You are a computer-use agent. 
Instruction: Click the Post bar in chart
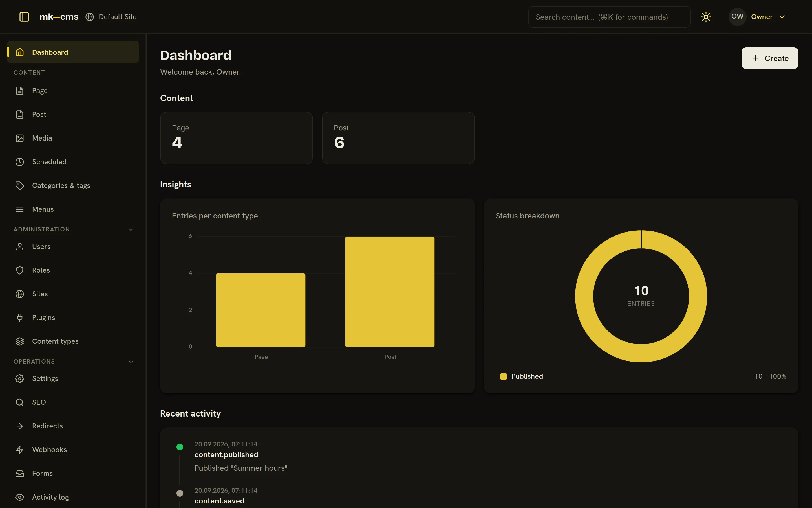click(x=390, y=292)
